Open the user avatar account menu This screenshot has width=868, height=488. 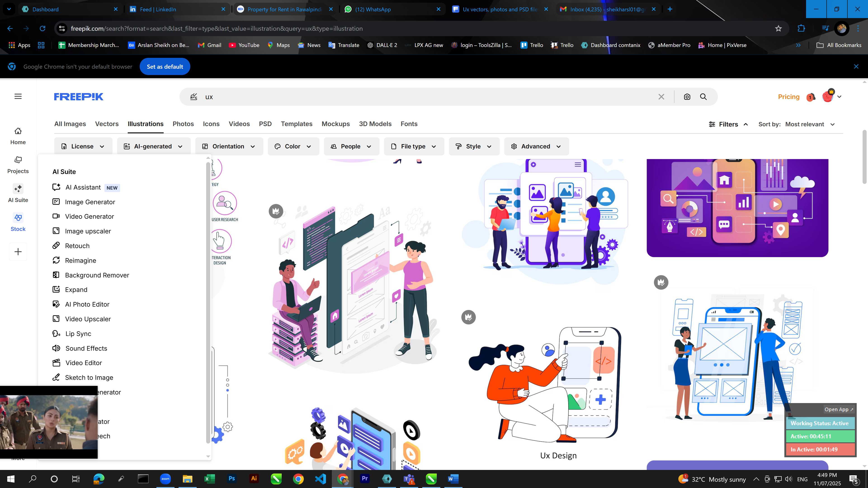coord(832,97)
